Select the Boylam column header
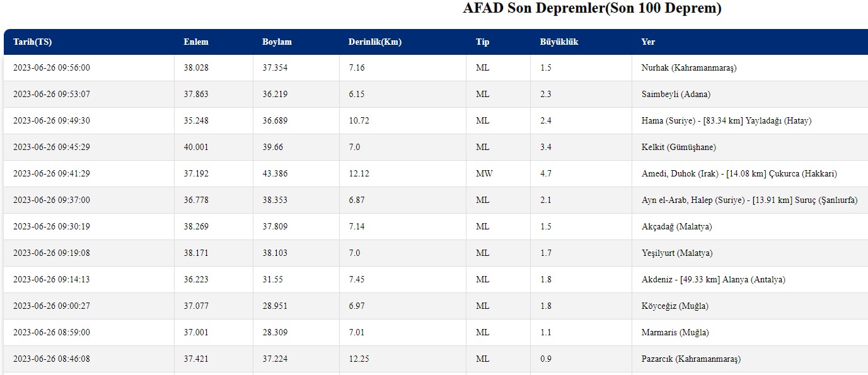Viewport: 868px width, 375px height. point(277,42)
